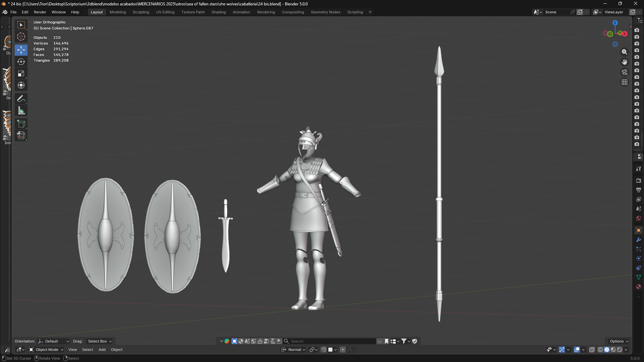Open the viewport Select menu
Viewport: 644px width, 362px height.
tap(88, 350)
